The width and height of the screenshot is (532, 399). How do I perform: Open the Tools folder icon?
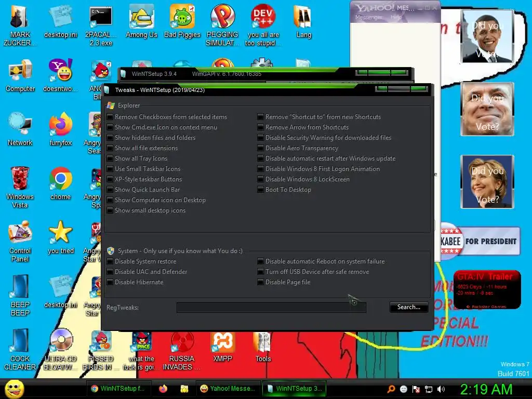tap(263, 346)
